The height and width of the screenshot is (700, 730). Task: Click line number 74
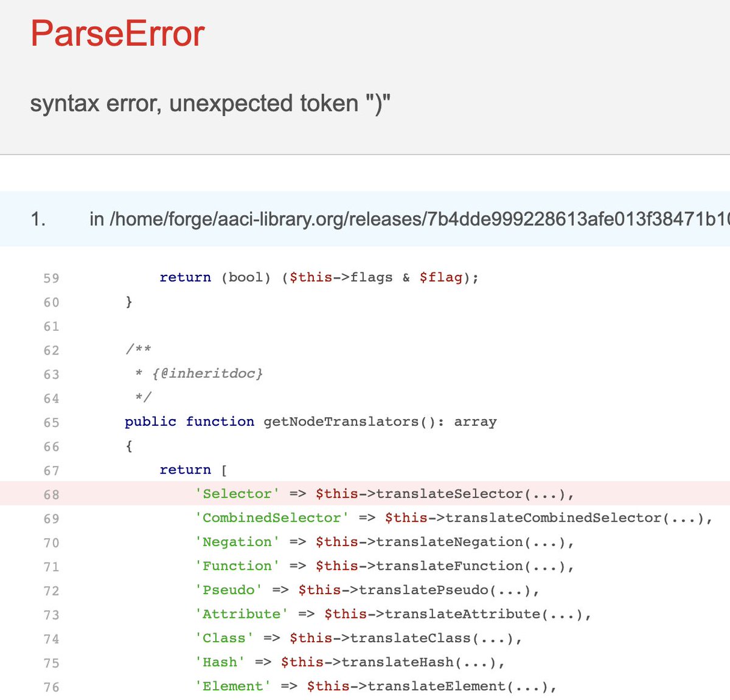51,639
